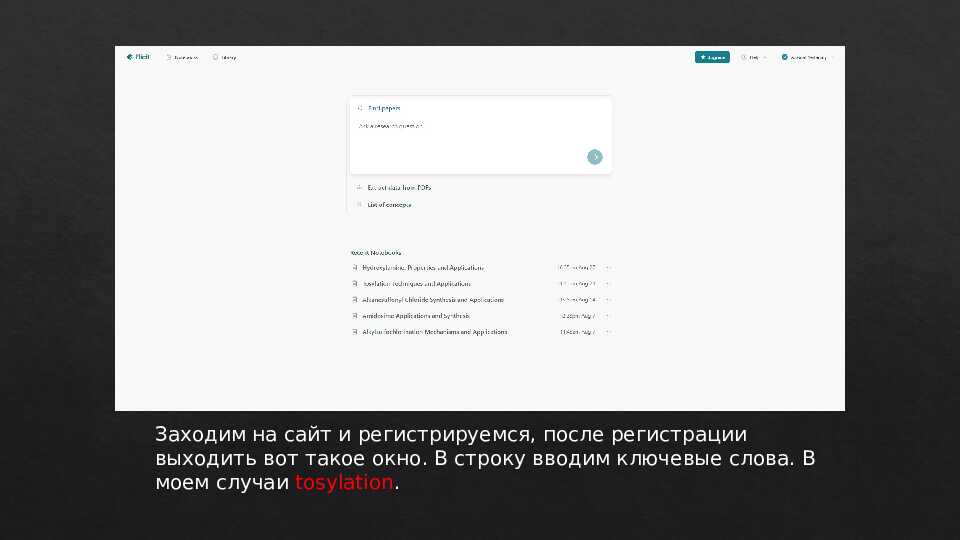Image resolution: width=960 pixels, height=540 pixels.
Task: Open the Tosylation Techniques and Applications notebook
Action: coord(423,284)
